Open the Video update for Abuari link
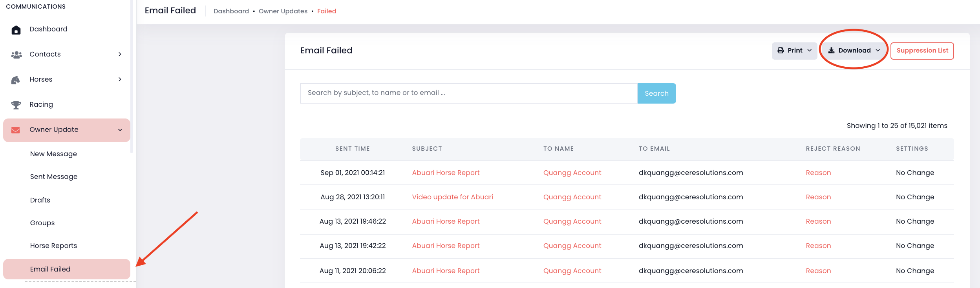The height and width of the screenshot is (288, 980). [452, 197]
